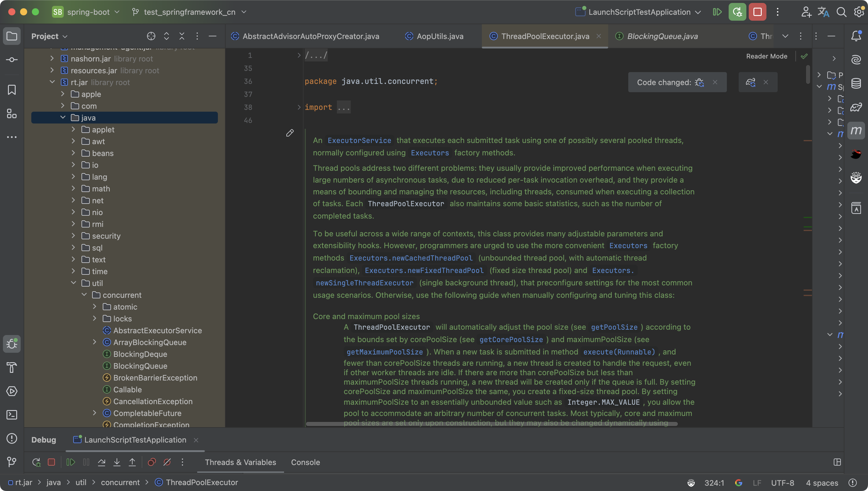Toggle Reader Mode in the editor
Screen dimensions: 868x491
pyautogui.click(x=766, y=56)
